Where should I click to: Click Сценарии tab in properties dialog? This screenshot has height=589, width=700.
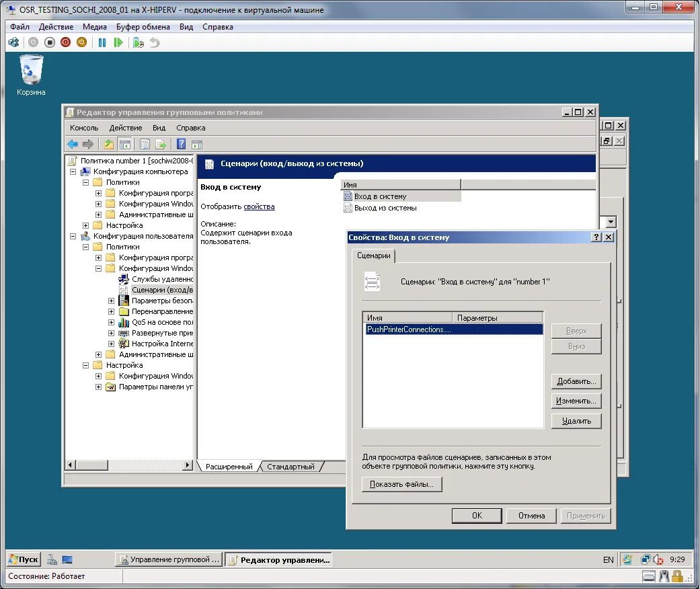point(374,256)
